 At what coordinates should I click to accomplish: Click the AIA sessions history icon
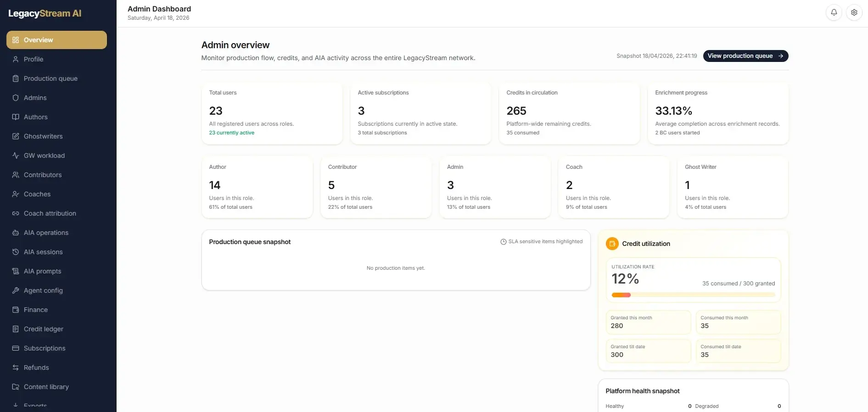[x=16, y=252]
